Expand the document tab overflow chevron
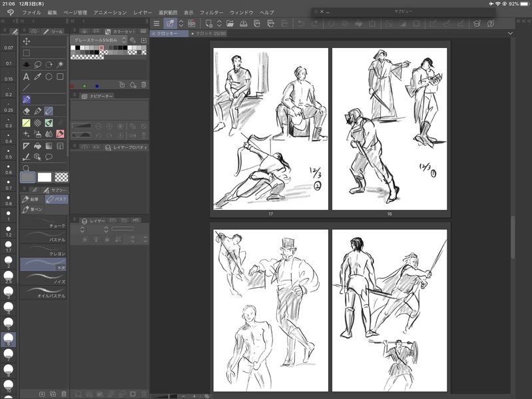This screenshot has height=399, width=532. pos(510,33)
